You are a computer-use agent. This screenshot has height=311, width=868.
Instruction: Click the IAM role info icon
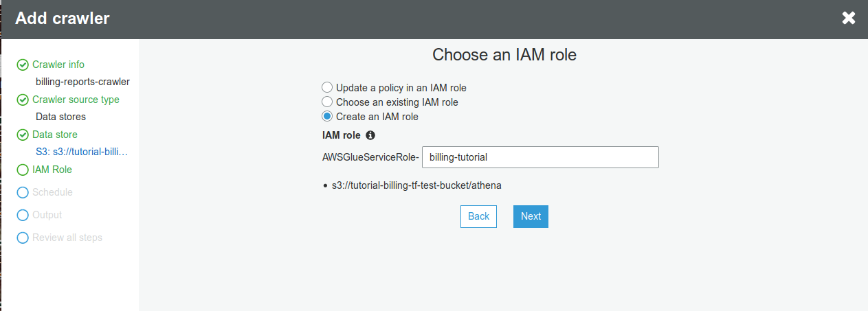tap(370, 136)
